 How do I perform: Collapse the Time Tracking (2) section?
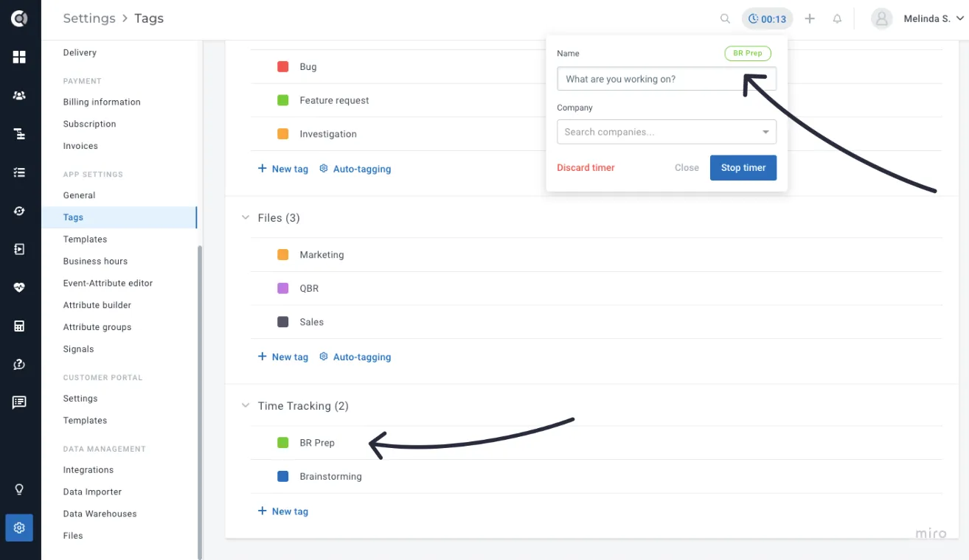pos(246,406)
